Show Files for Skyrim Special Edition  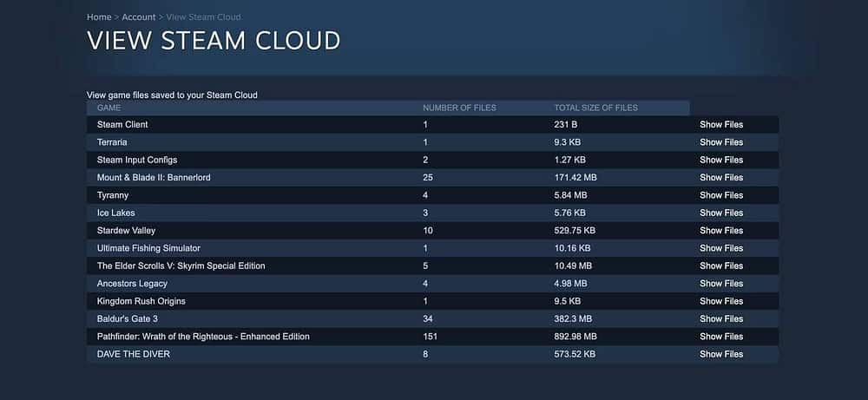click(x=721, y=266)
